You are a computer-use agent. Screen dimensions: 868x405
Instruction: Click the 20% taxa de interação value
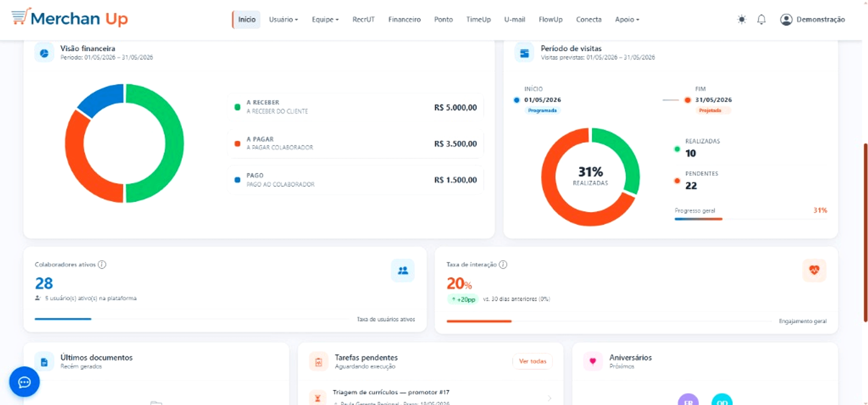click(x=459, y=283)
